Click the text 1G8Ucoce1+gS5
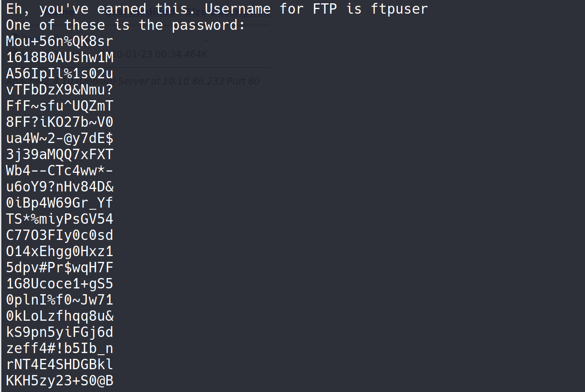 [60, 284]
